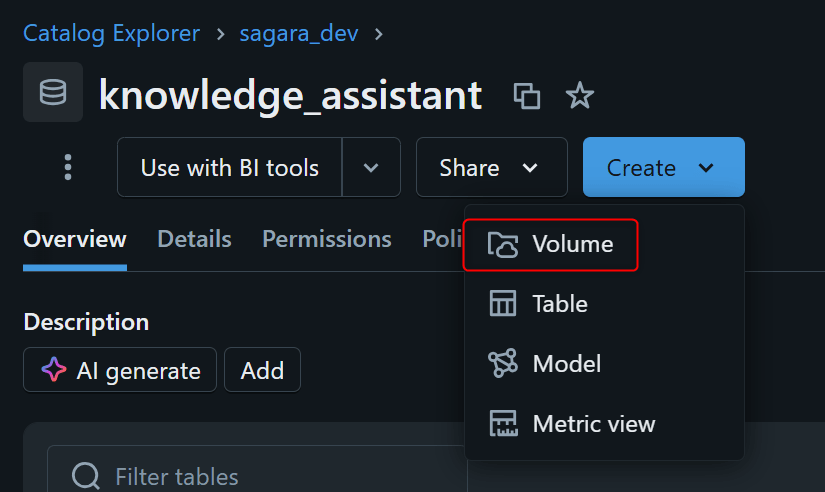The height and width of the screenshot is (492, 825).
Task: Copy the knowledge_assistant schema name
Action: (526, 96)
